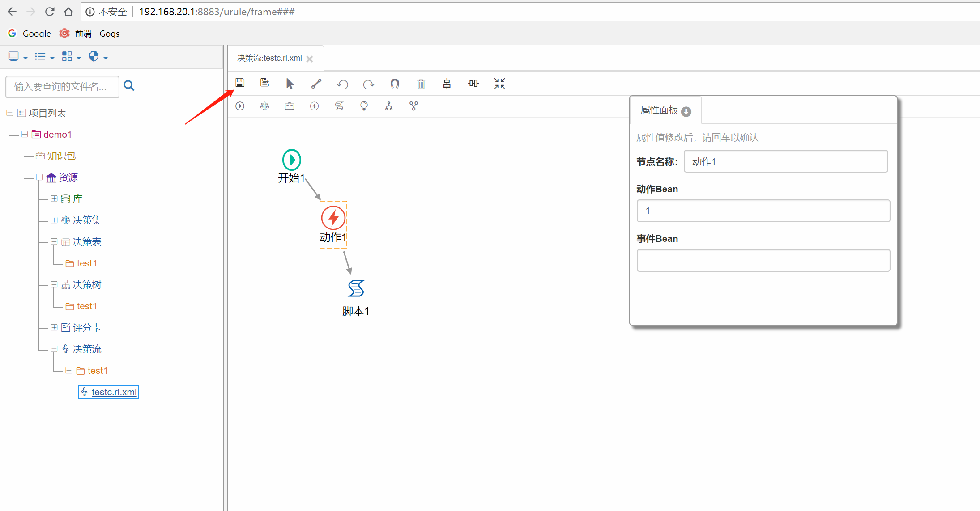
Task: Click the 动作Bean input field
Action: (763, 211)
